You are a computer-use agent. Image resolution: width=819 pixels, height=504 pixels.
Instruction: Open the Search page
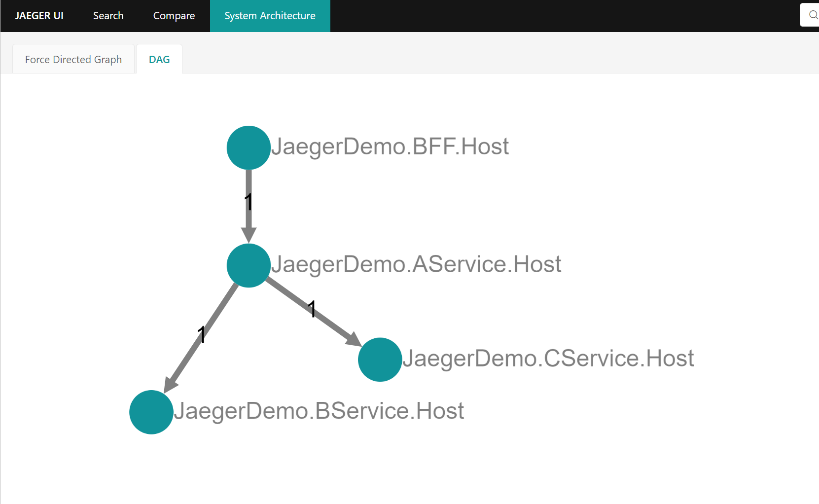pos(107,15)
